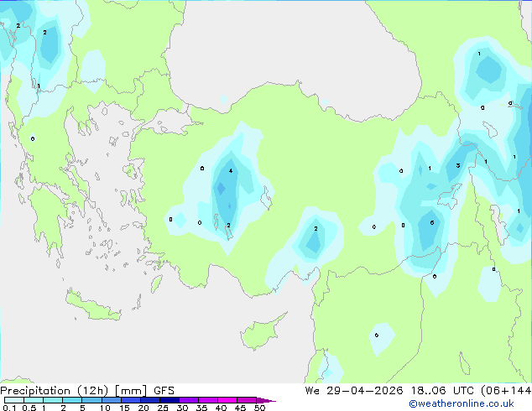This screenshot has height=411, width=532.
Task: Click the '10' legend label
Action: coord(105,408)
